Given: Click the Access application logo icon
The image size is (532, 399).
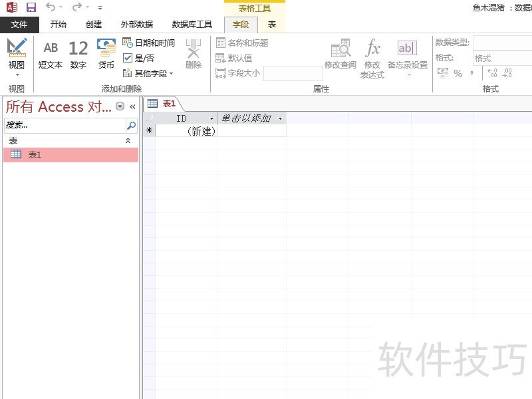Looking at the screenshot, I should (x=12, y=7).
